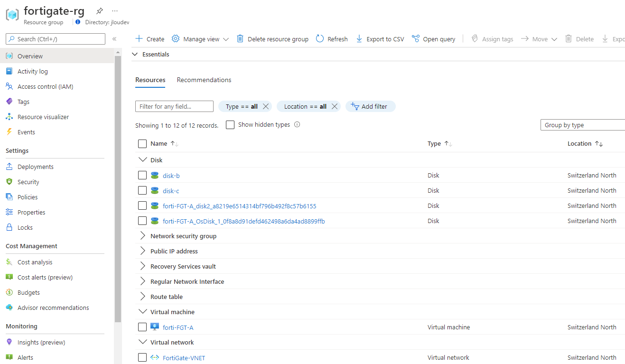
Task: Click Delete resource group
Action: (272, 39)
